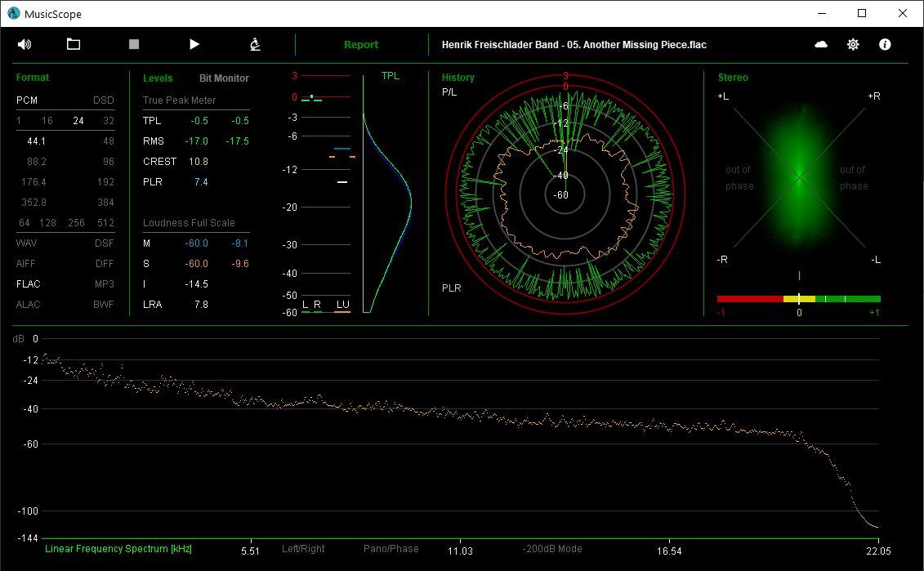The image size is (924, 571).
Task: Click the stereo correlation meter bar
Action: pyautogui.click(x=798, y=299)
